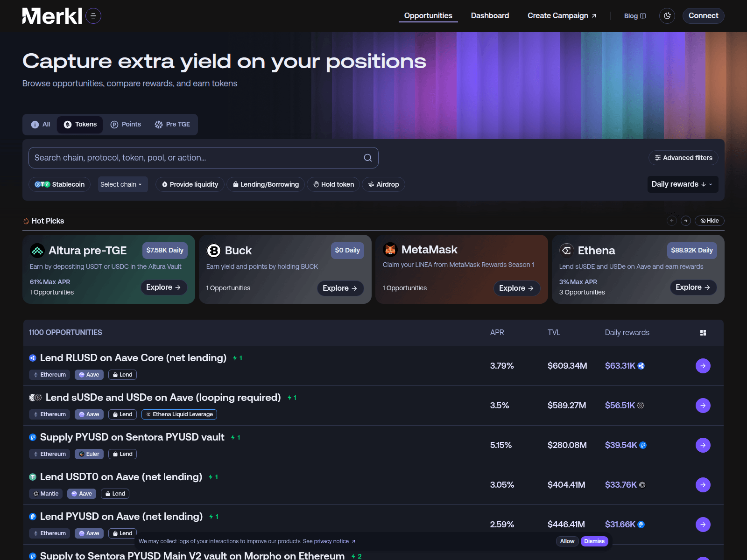747x560 pixels.
Task: Click the Altura pre-TGE logo icon
Action: coord(37,251)
